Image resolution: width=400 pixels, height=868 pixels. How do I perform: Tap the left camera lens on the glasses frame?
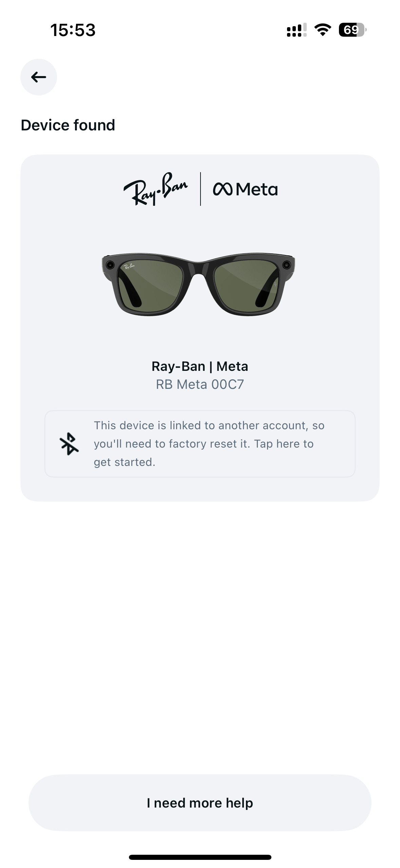pos(110,265)
